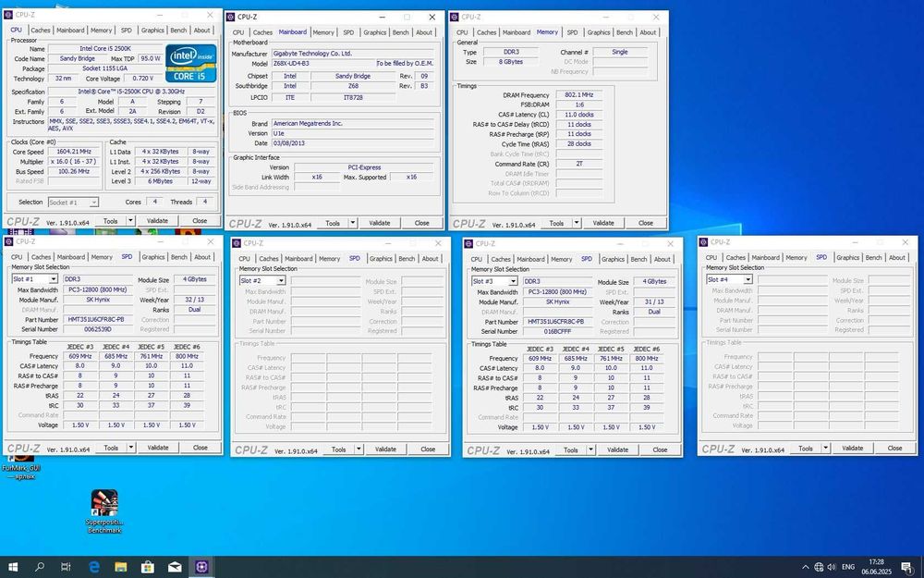Viewport: 924px width, 578px height.
Task: Open the Socket #1 Selection dropdown
Action: click(x=93, y=203)
